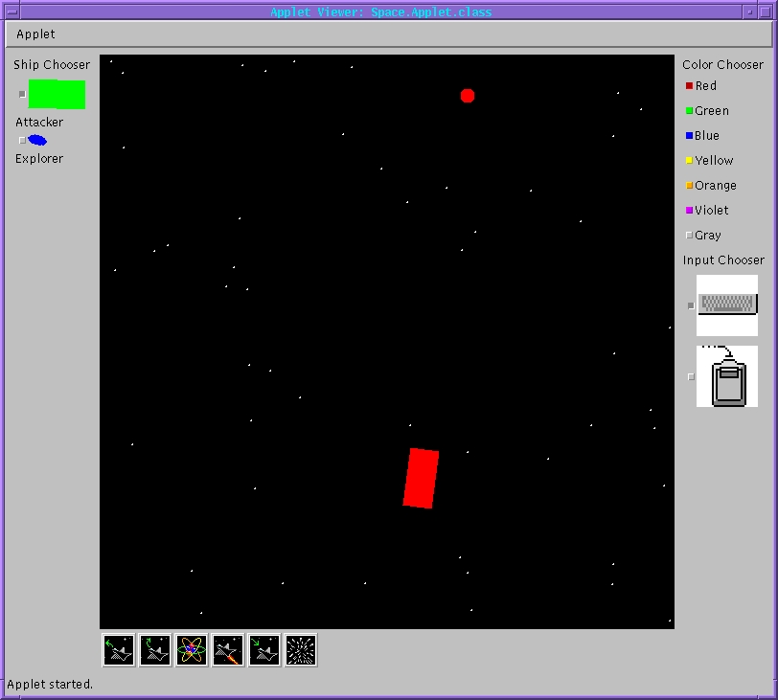Open the window menu button in the title bar

point(12,11)
